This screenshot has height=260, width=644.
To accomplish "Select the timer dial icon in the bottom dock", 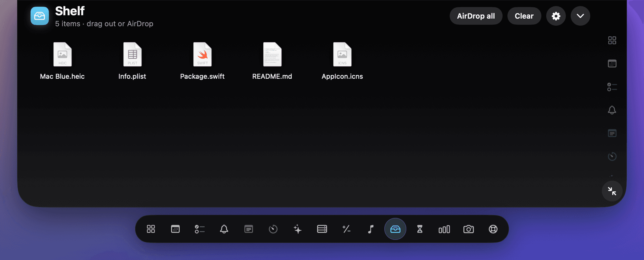I will point(273,229).
